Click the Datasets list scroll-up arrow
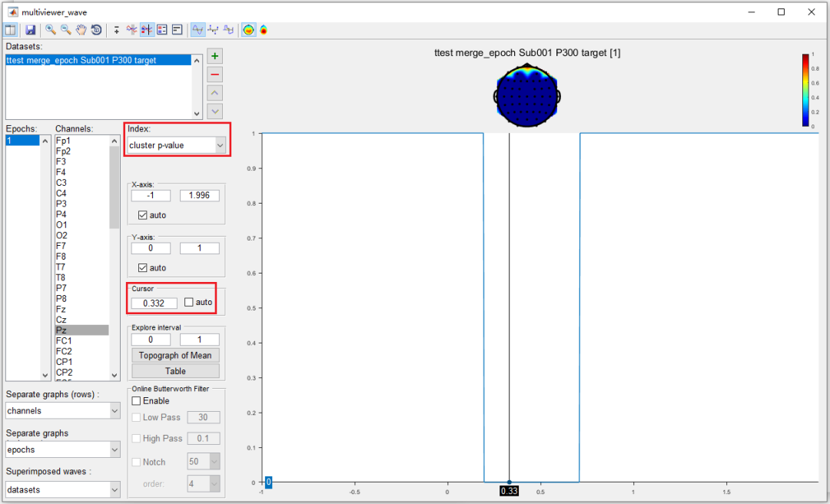 point(197,61)
